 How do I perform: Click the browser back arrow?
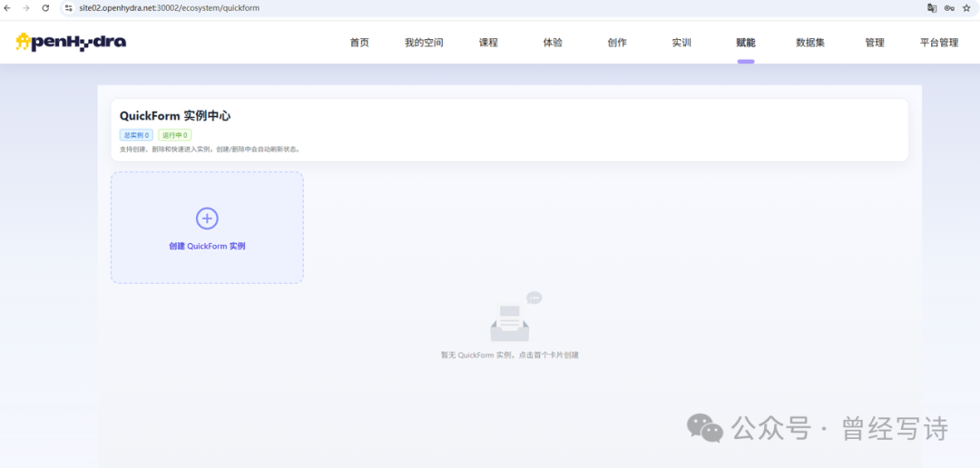(x=7, y=8)
